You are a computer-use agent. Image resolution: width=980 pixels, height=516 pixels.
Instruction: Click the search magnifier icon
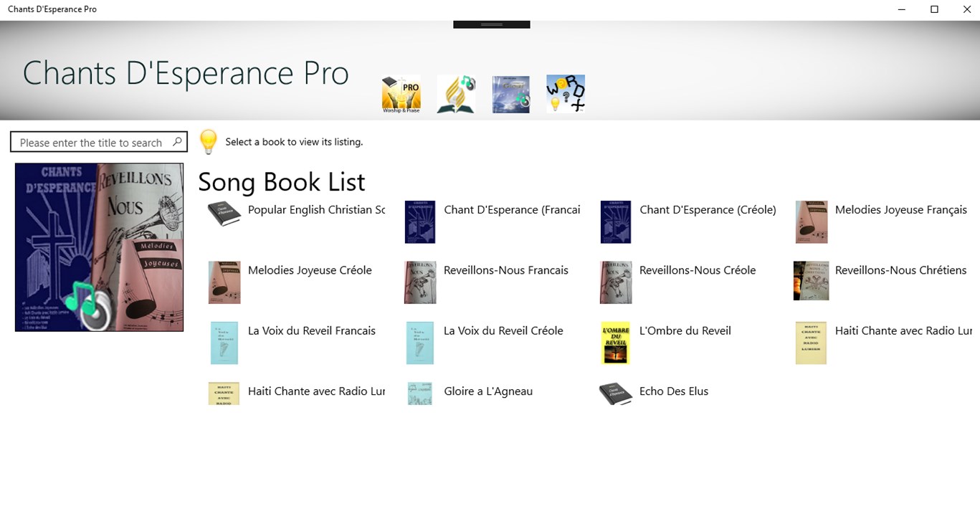[176, 142]
